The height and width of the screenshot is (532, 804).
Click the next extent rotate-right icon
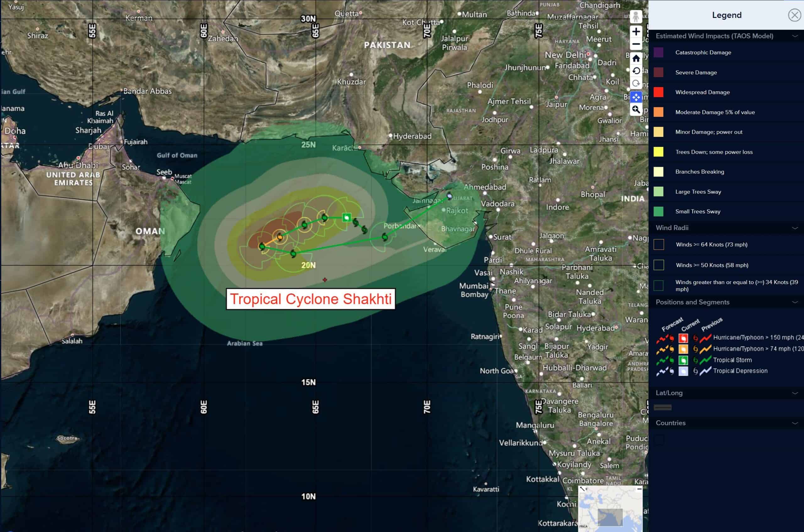[x=636, y=83]
